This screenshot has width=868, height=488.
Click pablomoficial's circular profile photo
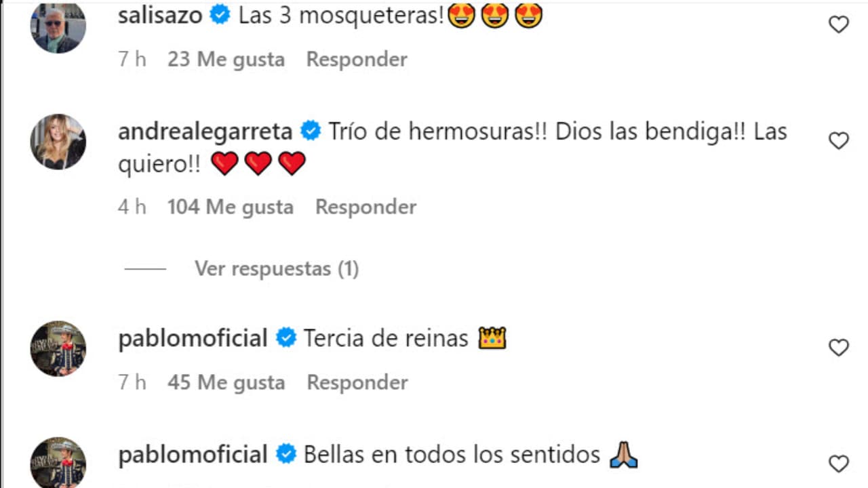(58, 348)
